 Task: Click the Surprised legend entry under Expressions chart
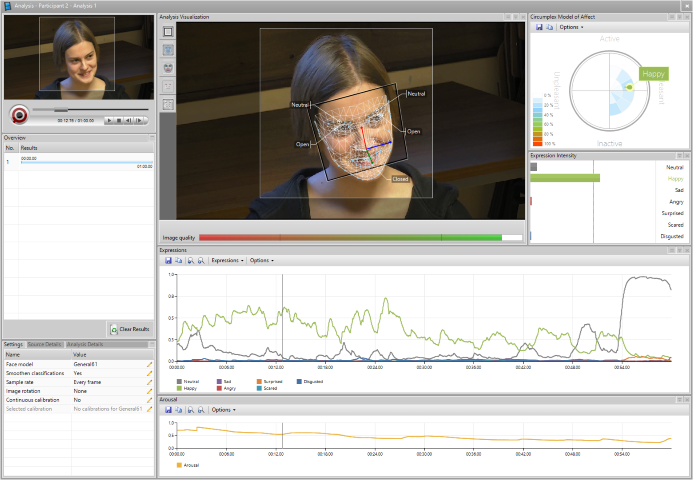(269, 381)
